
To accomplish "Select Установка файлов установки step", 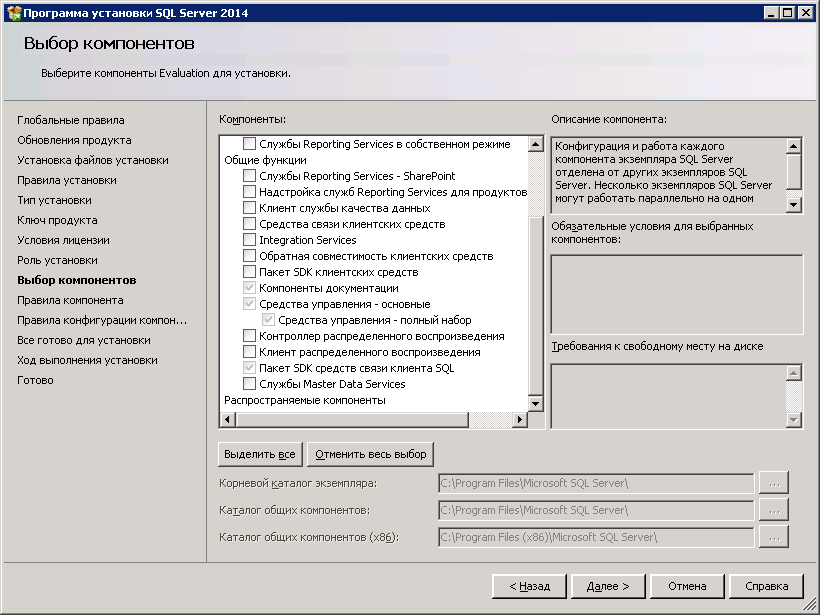I will coord(93,160).
